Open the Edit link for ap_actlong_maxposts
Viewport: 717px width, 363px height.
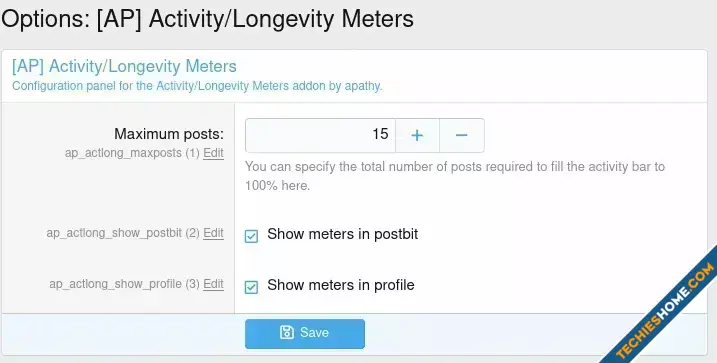(214, 153)
